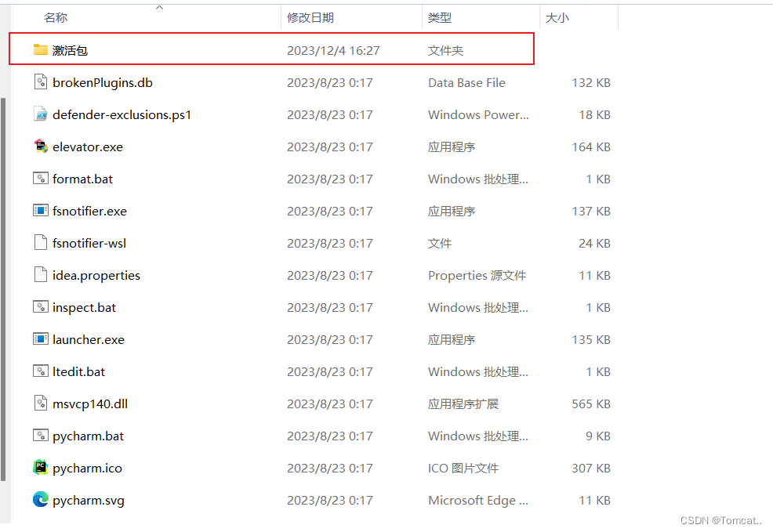Screen dimensions: 773x532
Task: Click the ICO 图片文件 type cell
Action: click(x=463, y=468)
